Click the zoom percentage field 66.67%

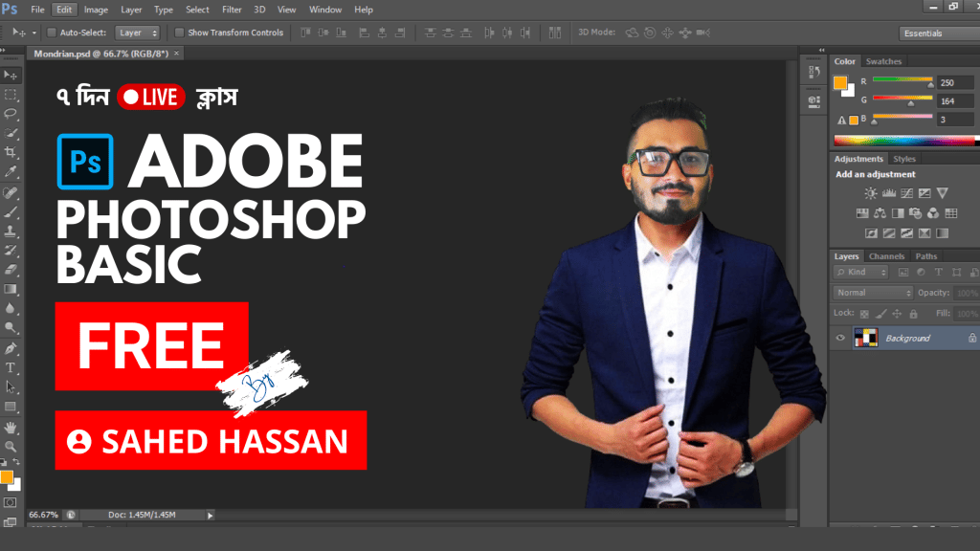point(43,515)
